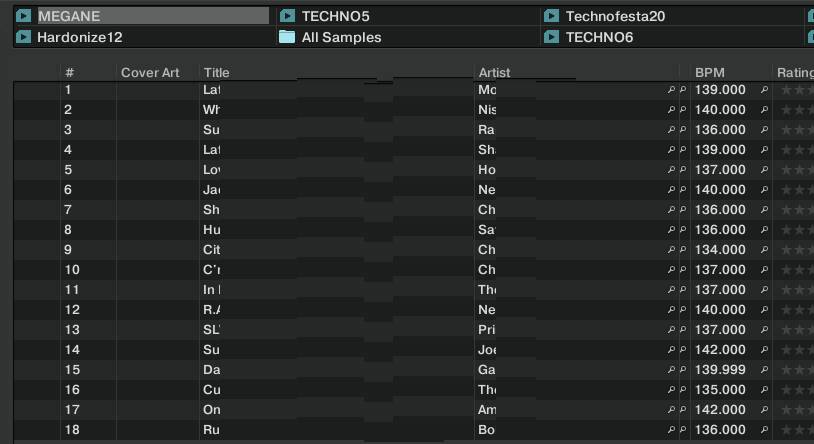
Task: Click the Technofesta20 playlist icon
Action: tap(551, 16)
